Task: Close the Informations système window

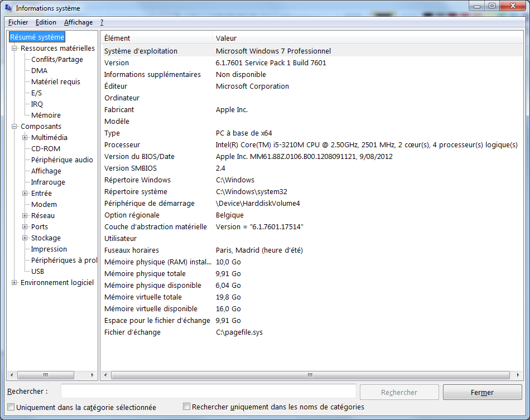Action: (513, 6)
